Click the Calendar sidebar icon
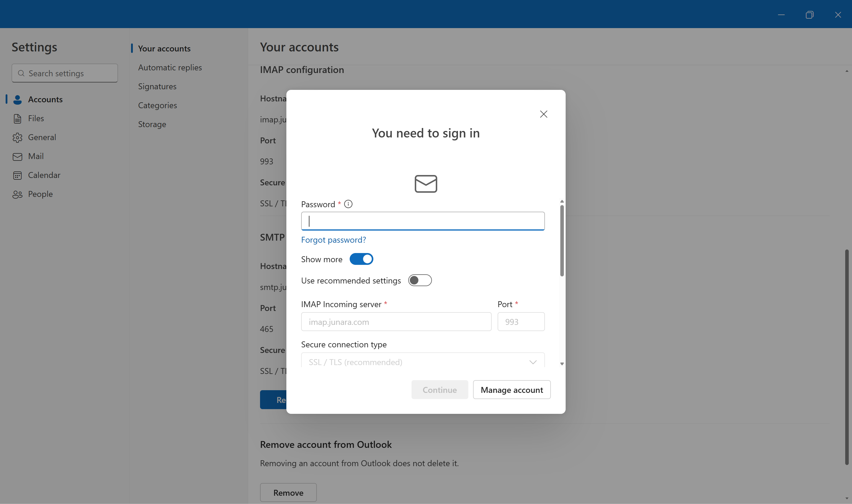The image size is (852, 504). click(x=17, y=175)
